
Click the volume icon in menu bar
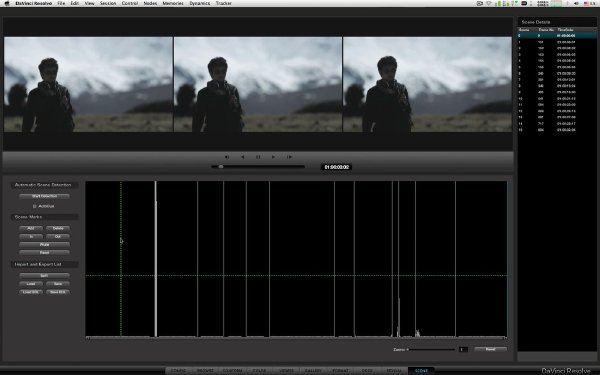tap(577, 3)
